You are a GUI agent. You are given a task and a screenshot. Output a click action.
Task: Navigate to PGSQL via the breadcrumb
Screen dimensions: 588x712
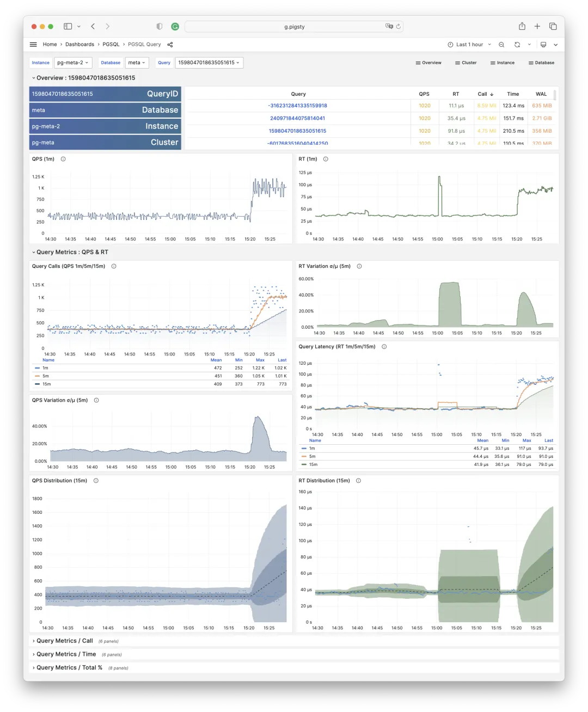pos(111,44)
